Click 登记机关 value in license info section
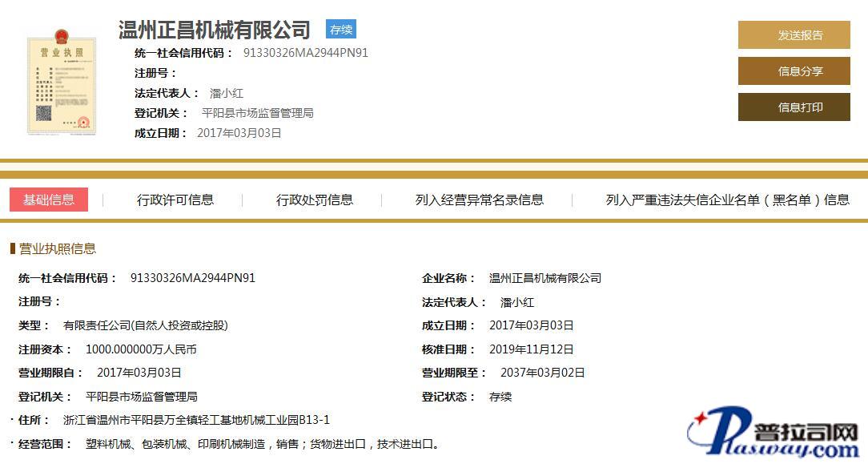Image resolution: width=868 pixels, height=468 pixels. [141, 397]
